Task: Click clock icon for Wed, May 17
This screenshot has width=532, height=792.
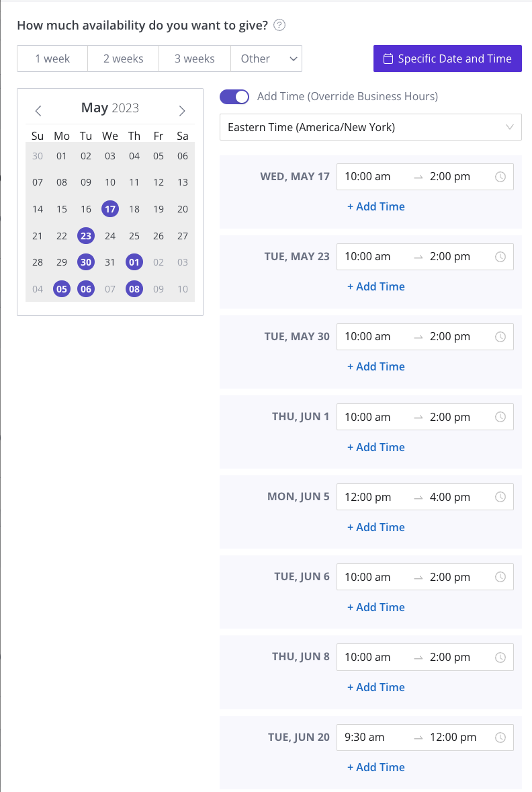Action: [500, 177]
